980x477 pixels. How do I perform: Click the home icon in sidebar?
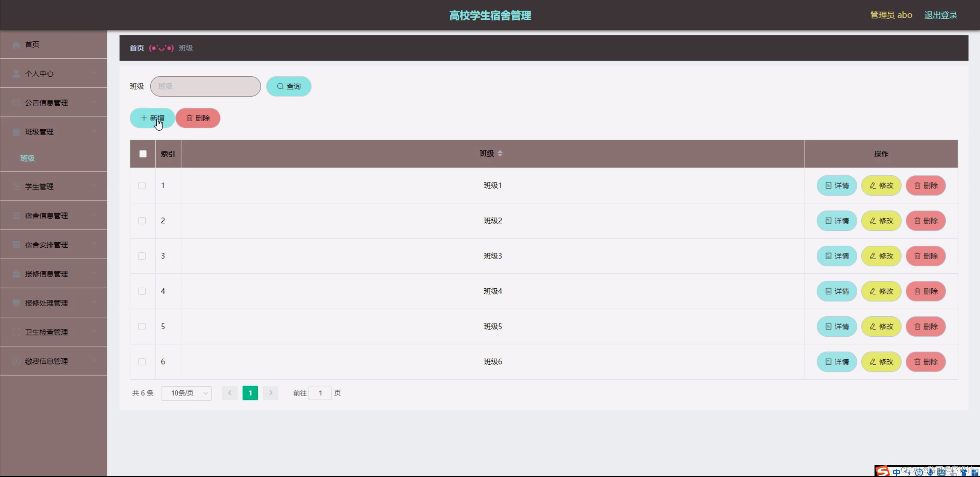click(x=16, y=45)
